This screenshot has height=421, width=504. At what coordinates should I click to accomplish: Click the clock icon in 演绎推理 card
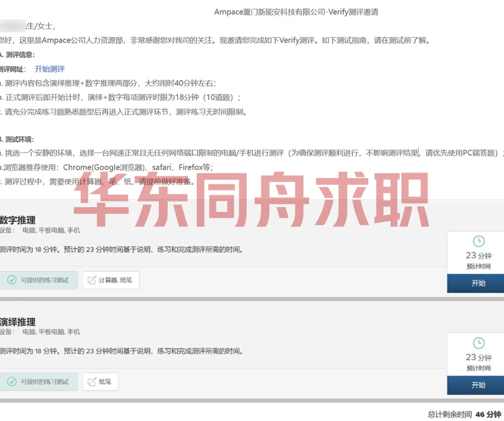pyautogui.click(x=479, y=343)
